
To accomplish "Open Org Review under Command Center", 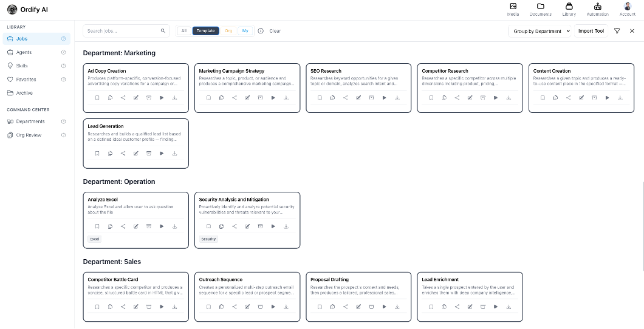I will tap(36, 135).
